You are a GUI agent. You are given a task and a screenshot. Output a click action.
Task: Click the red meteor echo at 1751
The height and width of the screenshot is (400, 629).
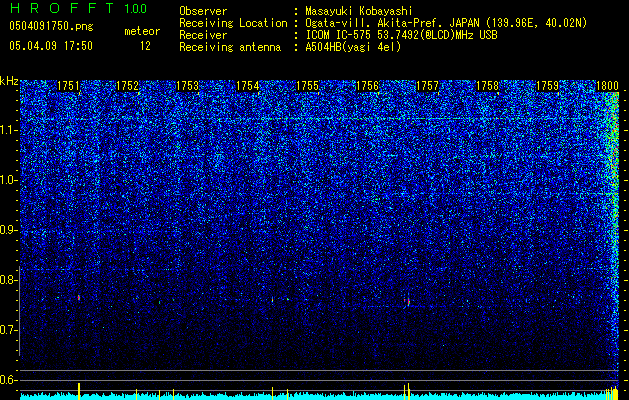click(x=79, y=298)
